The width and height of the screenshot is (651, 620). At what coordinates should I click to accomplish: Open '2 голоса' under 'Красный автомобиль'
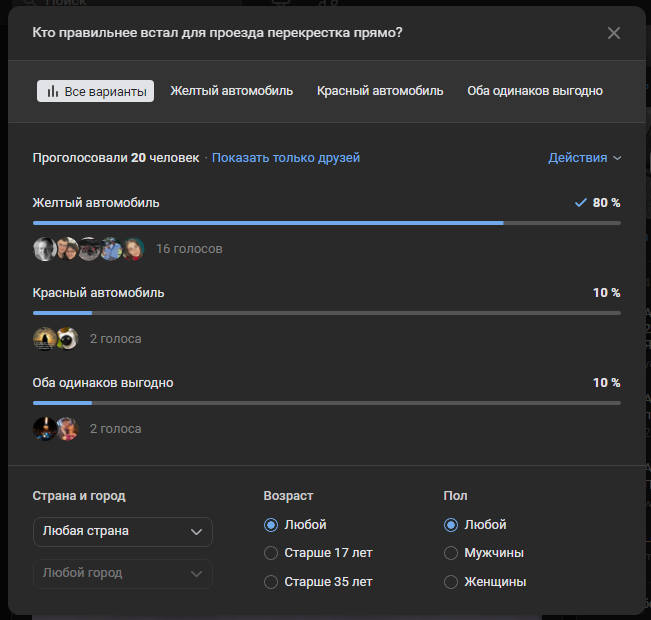coord(116,339)
